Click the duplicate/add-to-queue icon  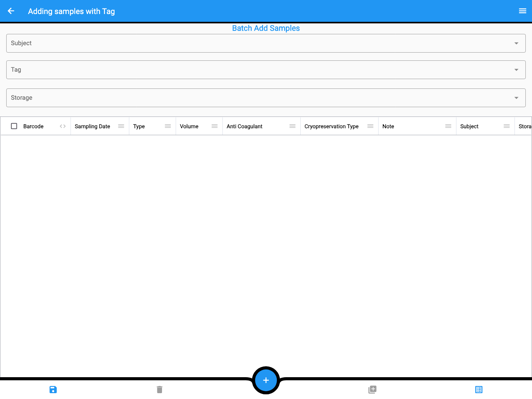point(372,390)
